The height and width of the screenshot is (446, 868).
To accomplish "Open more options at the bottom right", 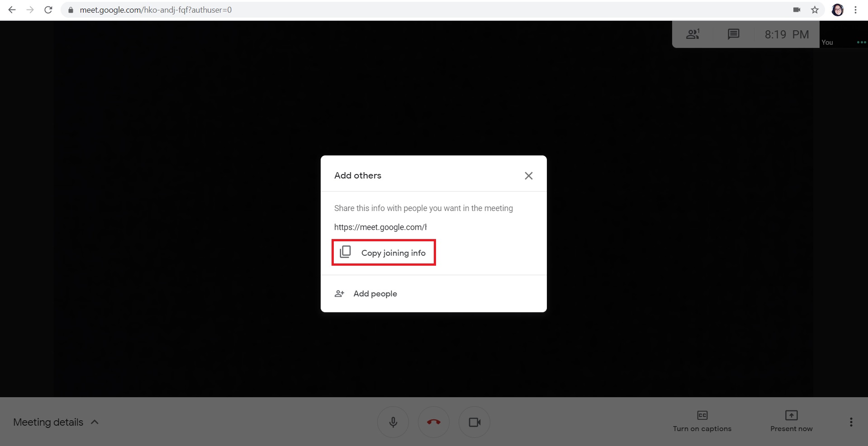I will 851,422.
